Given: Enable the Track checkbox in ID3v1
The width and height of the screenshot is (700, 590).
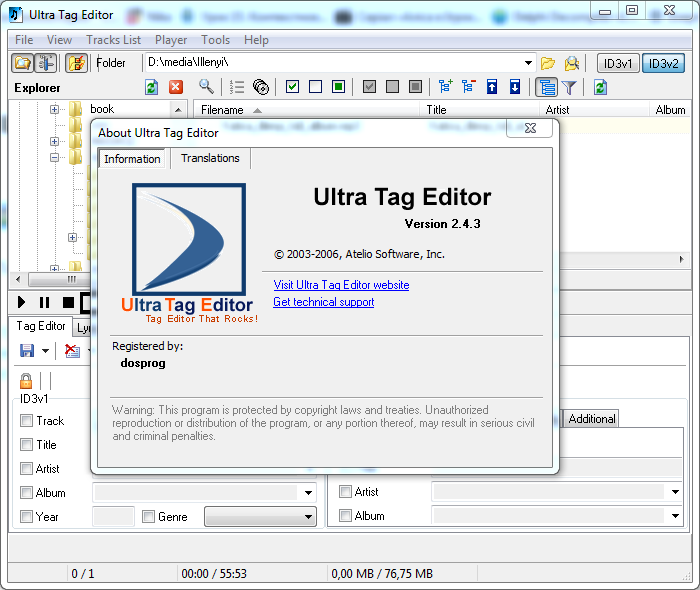Looking at the screenshot, I should click(x=27, y=421).
